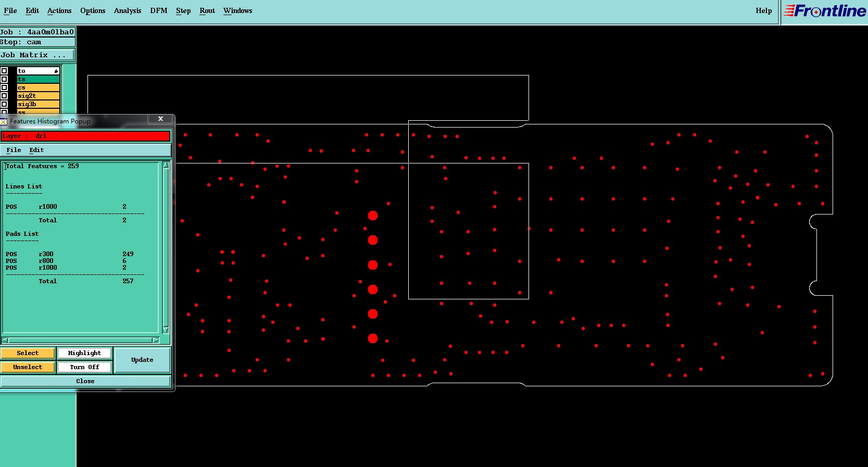Open the Actions menu
This screenshot has height=467, width=868.
59,10
